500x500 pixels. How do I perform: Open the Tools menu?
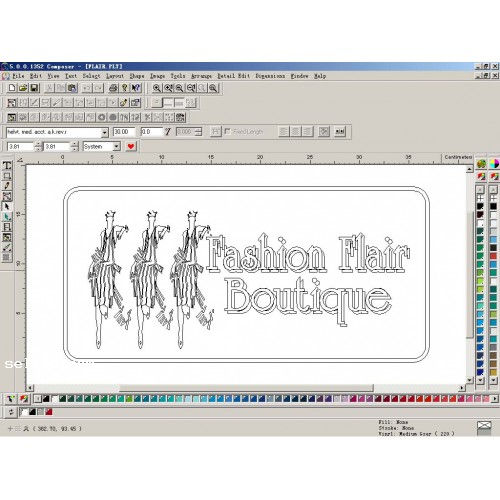(178, 76)
